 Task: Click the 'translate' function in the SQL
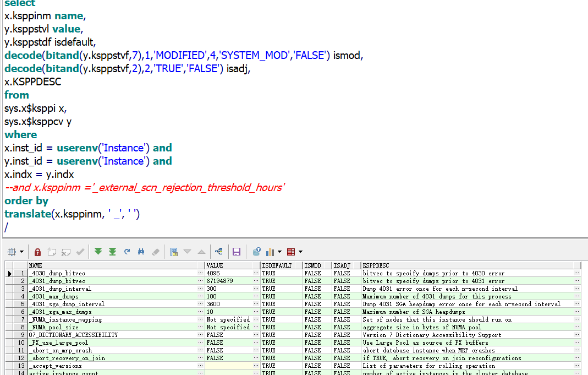tap(28, 214)
